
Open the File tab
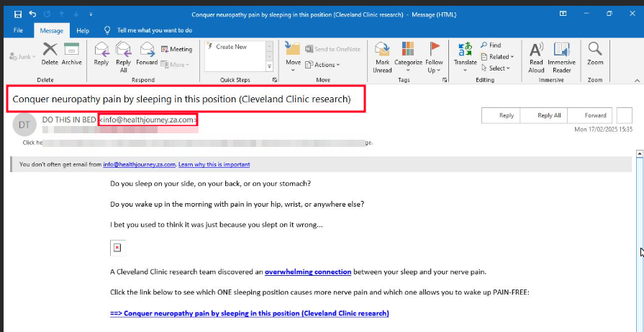click(18, 30)
